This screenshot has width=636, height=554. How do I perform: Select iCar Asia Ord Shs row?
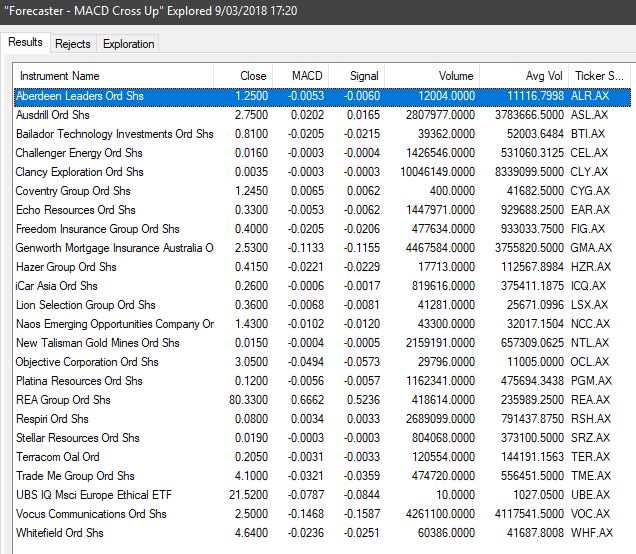pos(322,286)
